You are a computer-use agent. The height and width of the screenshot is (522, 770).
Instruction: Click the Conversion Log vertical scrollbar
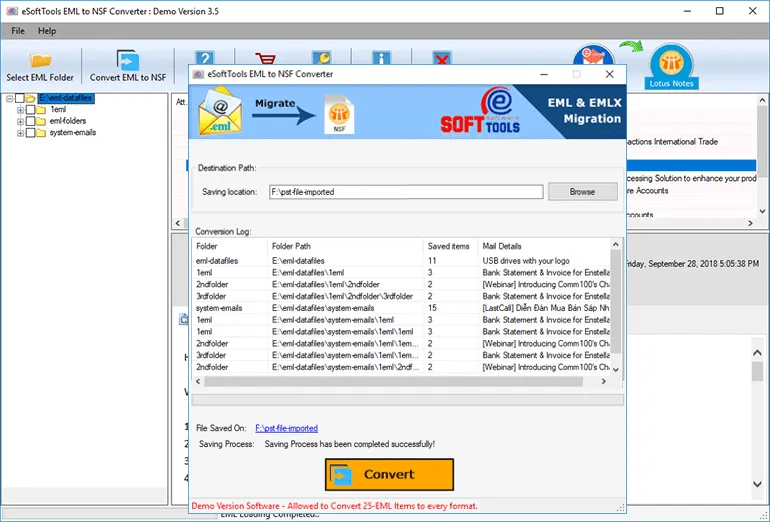(616, 307)
